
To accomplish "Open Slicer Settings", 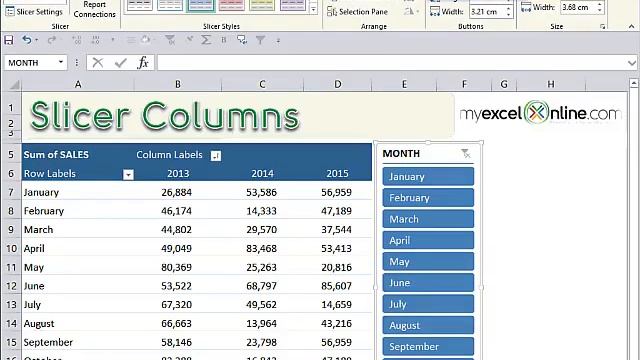I will point(34,12).
